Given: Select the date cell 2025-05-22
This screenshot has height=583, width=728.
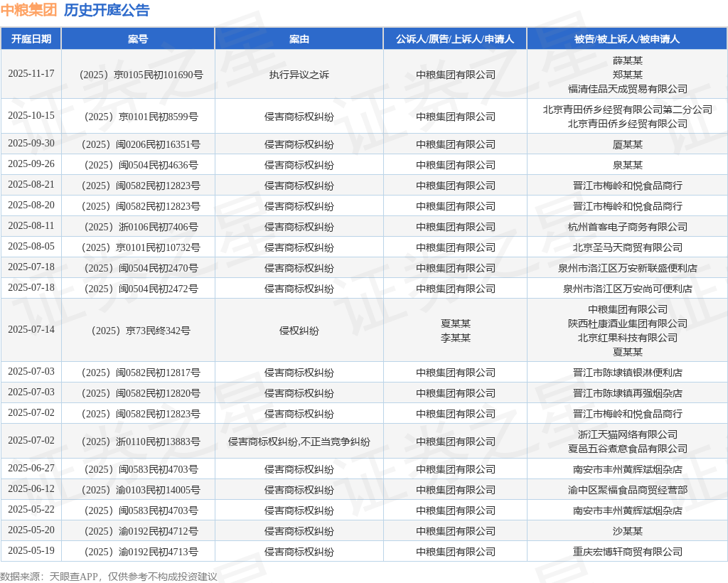Looking at the screenshot, I should 31,510.
